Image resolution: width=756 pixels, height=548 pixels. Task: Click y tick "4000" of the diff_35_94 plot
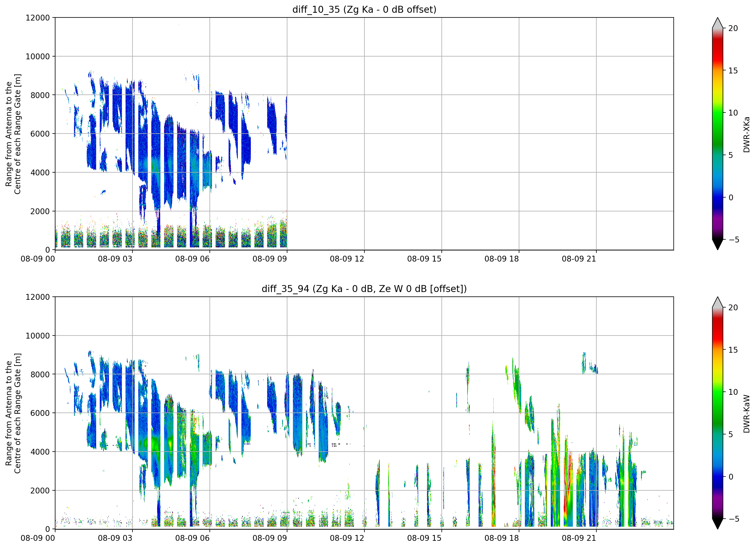click(x=40, y=452)
